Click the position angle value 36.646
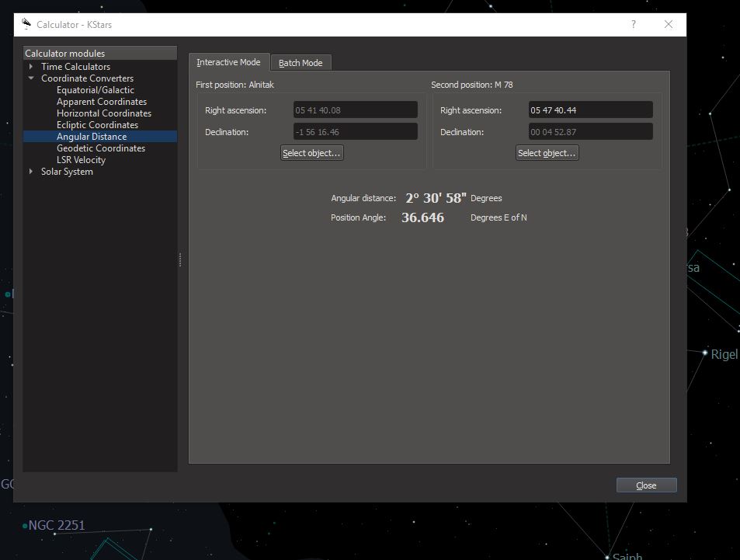This screenshot has height=560, width=740. (x=422, y=217)
